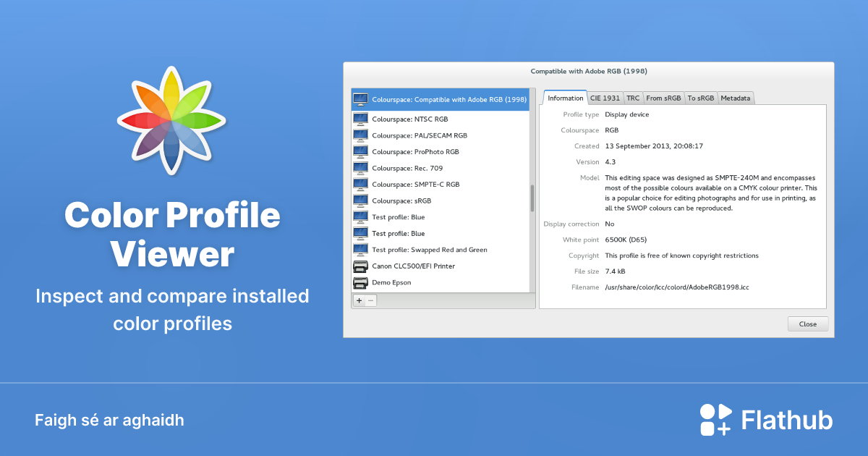Click the printer icon for Canon CLC500/EFI
The height and width of the screenshot is (456, 868).
coord(360,266)
